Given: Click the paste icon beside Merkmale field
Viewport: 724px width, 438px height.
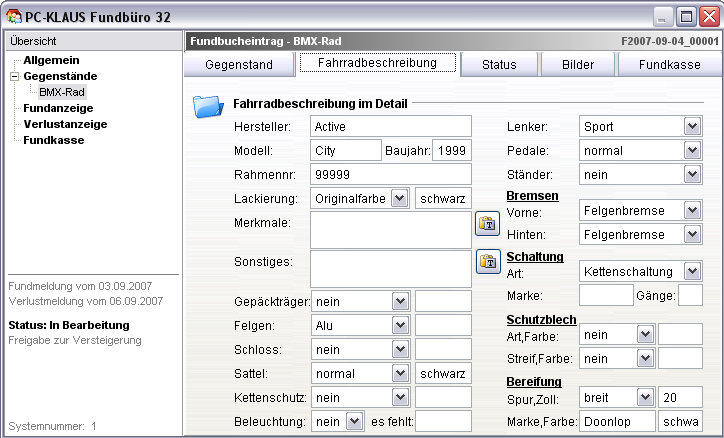Looking at the screenshot, I should [x=486, y=223].
